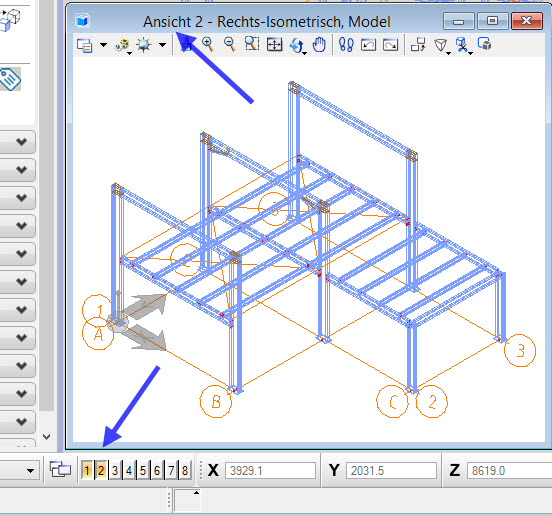Open the View Groups window icon
This screenshot has height=516, width=552.
click(x=60, y=470)
